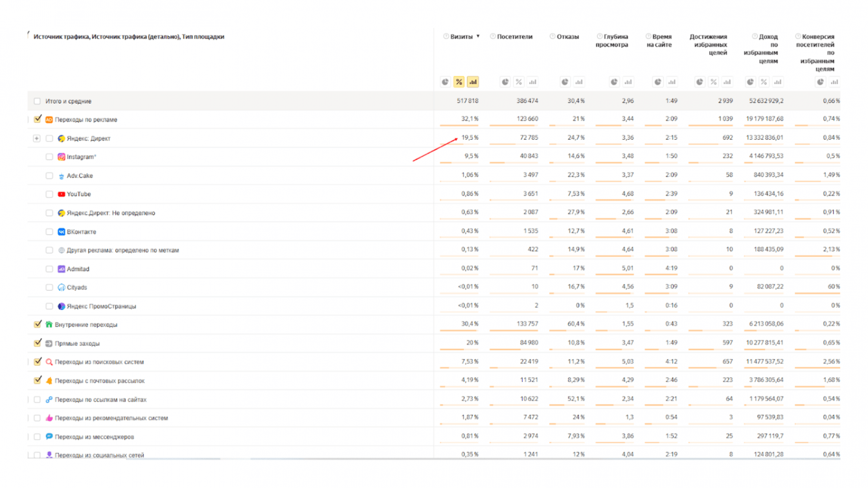Sort by the Отказы column header
Screen dimensions: 868x488
coord(567,37)
